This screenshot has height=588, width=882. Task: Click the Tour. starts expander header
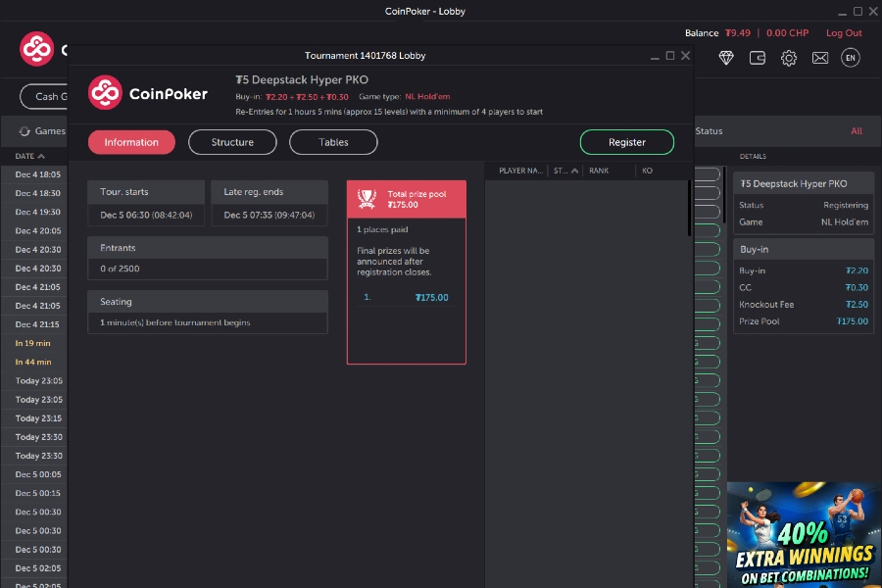(145, 191)
